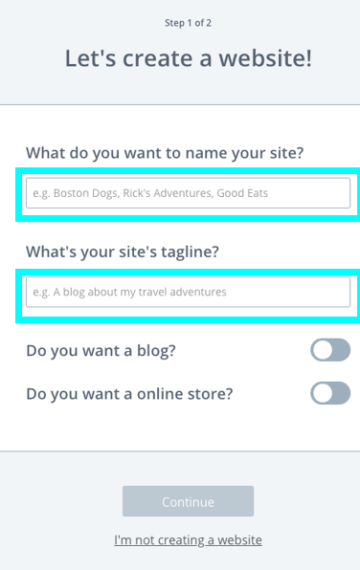Click the right end of the tagline field

tap(342, 292)
